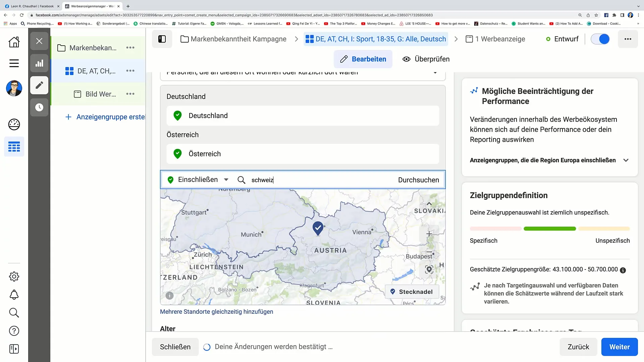Open notifications bell icon

pyautogui.click(x=14, y=295)
